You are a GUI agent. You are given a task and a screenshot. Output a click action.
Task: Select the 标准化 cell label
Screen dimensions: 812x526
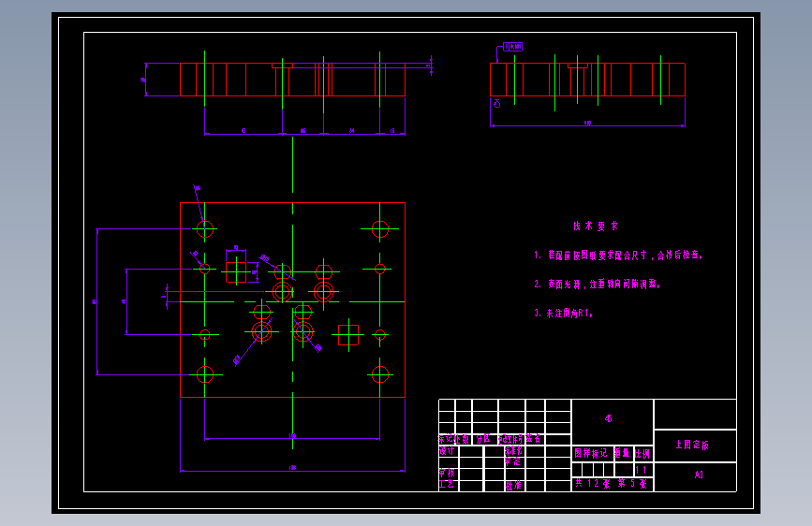click(x=514, y=451)
